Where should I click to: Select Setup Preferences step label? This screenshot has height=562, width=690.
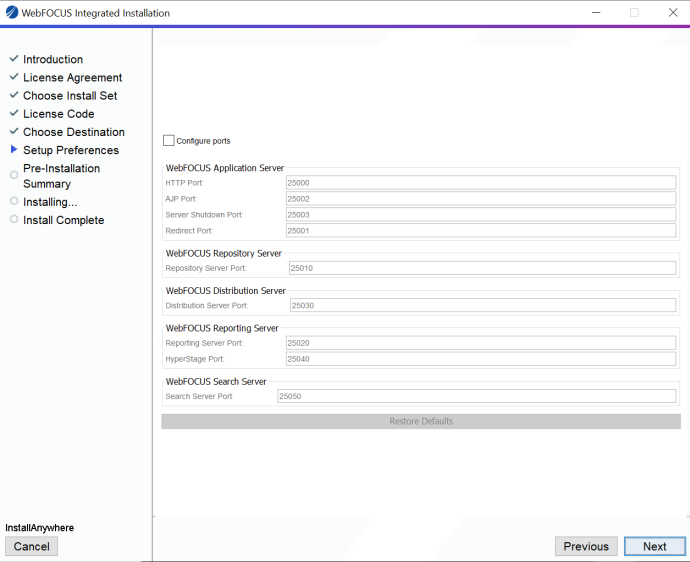[x=71, y=150]
